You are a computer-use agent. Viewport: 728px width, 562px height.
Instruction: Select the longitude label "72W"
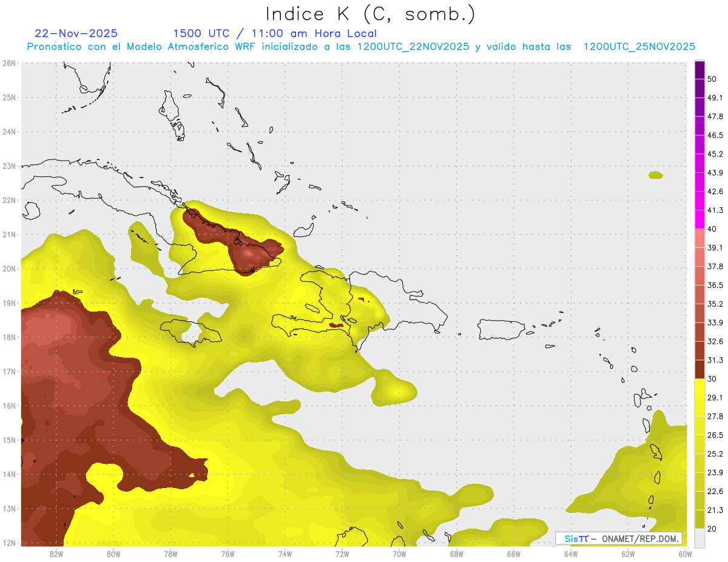tap(342, 554)
